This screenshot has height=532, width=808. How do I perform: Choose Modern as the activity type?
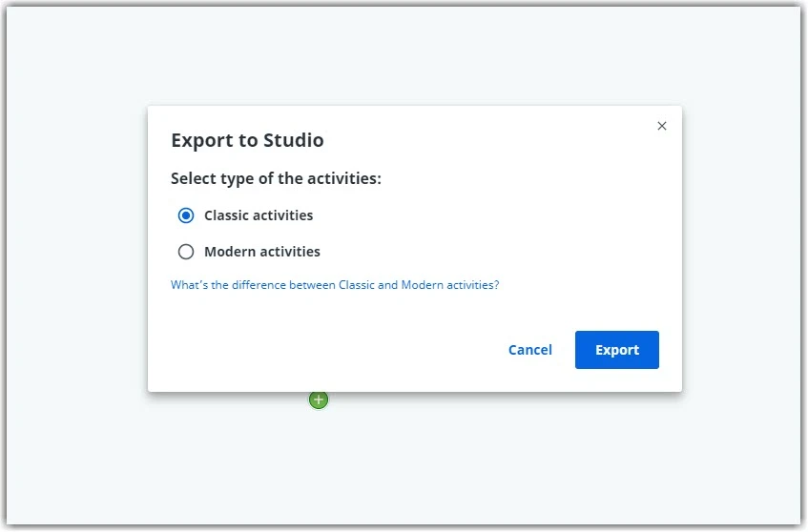pos(186,252)
